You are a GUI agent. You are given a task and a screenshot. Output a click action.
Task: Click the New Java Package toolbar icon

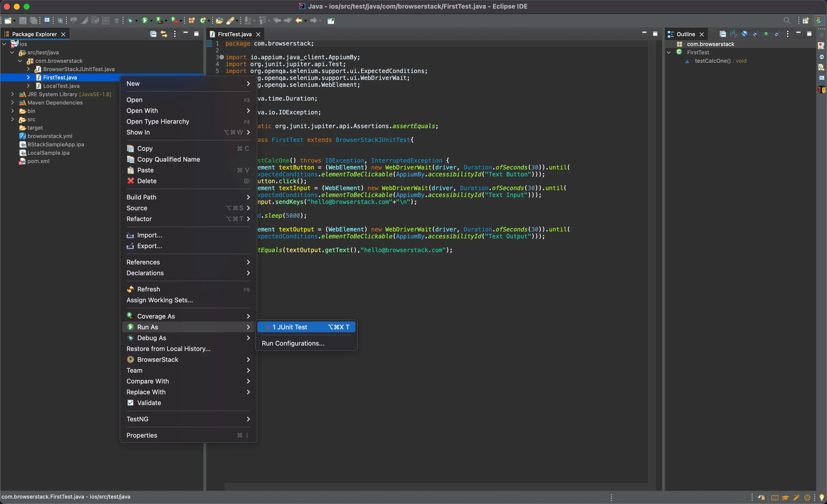[192, 21]
